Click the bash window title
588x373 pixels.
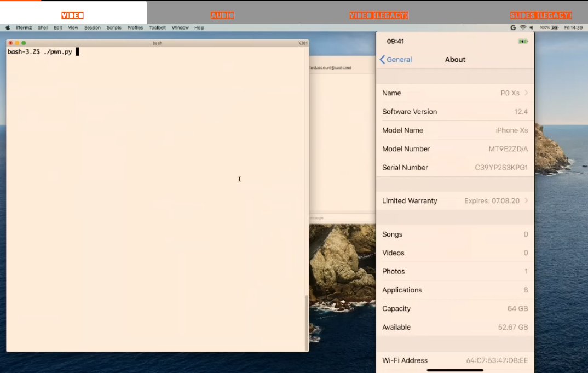point(158,43)
